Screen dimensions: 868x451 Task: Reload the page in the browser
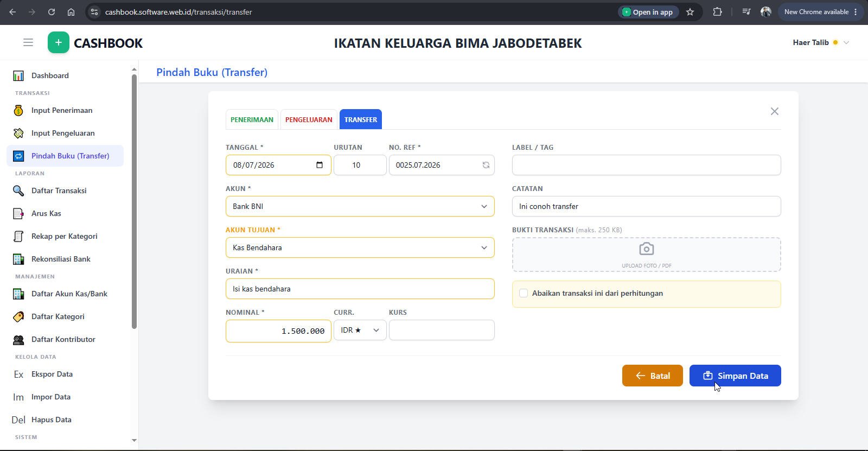click(52, 12)
